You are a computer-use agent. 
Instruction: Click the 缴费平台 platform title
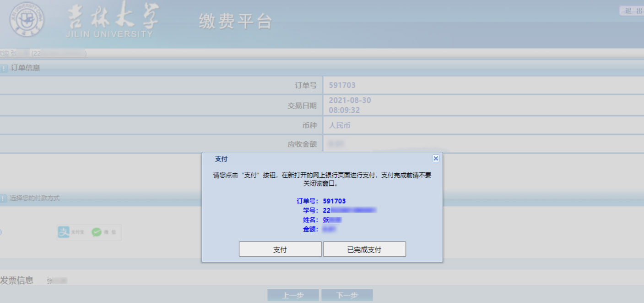point(235,21)
